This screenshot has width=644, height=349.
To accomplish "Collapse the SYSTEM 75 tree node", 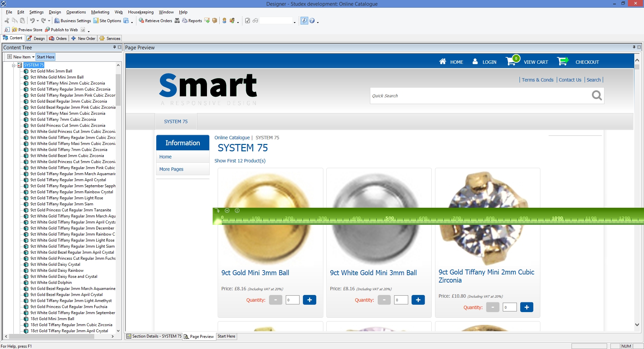I will coord(14,65).
